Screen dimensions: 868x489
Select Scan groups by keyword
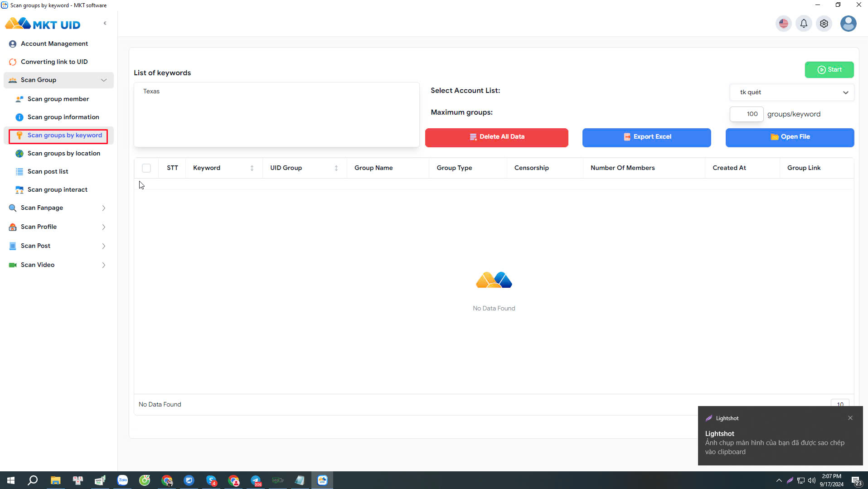coord(58,136)
